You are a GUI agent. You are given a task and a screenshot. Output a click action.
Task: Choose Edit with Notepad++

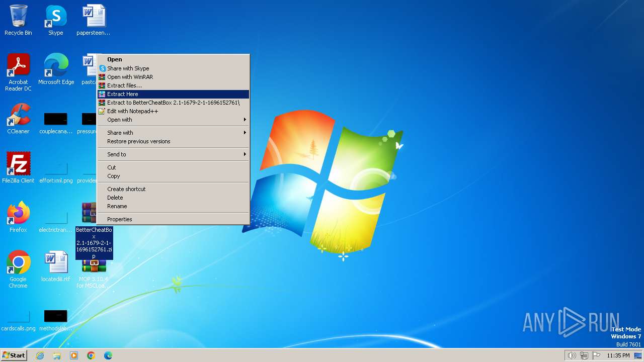pos(173,111)
